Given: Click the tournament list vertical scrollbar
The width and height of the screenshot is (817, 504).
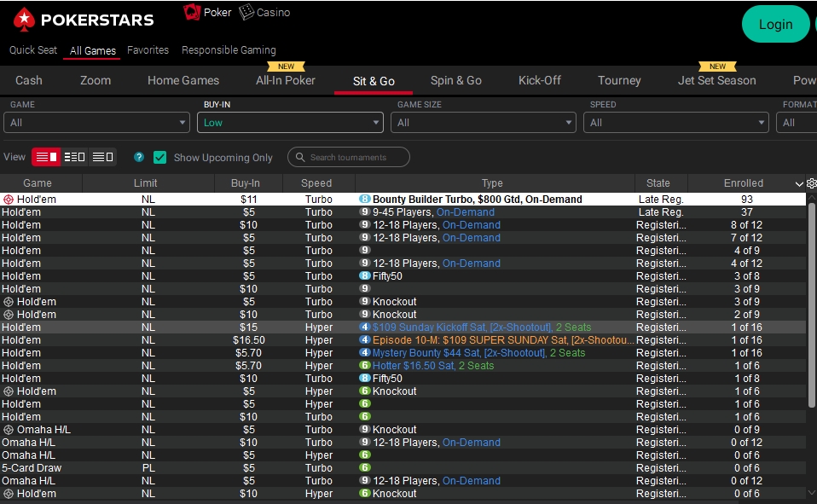Looking at the screenshot, I should [x=811, y=305].
